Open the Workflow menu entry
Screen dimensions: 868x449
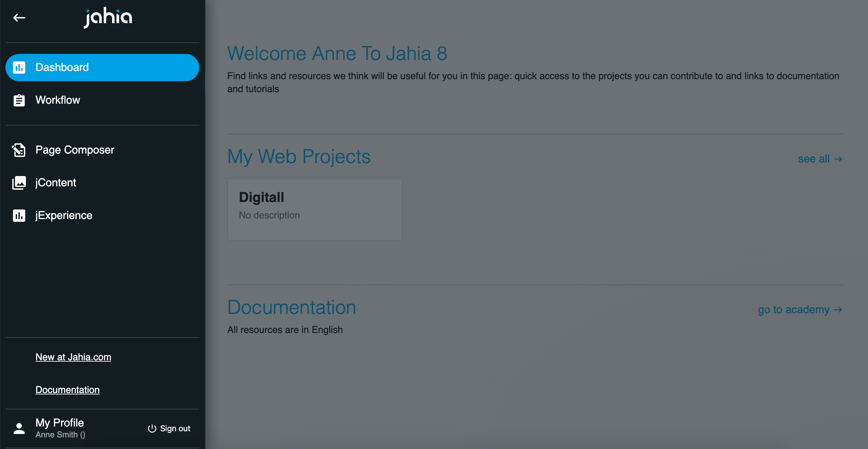[58, 100]
